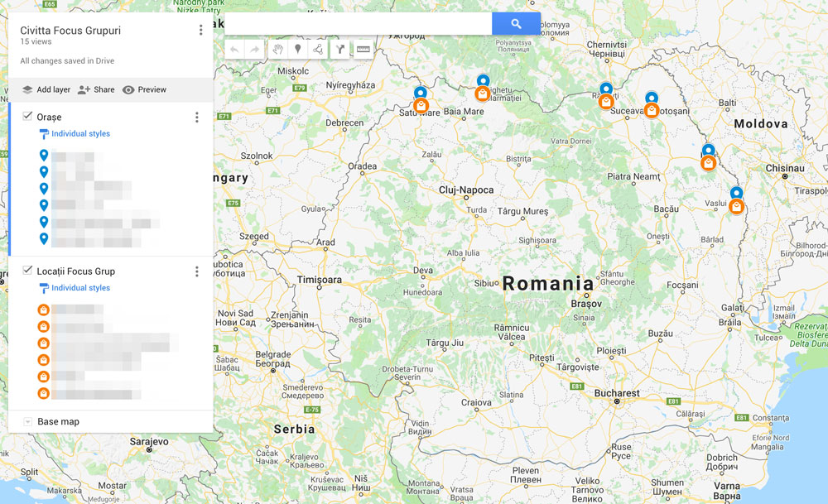Select the orange marker west of Chisinau
The image size is (828, 504).
click(x=709, y=163)
